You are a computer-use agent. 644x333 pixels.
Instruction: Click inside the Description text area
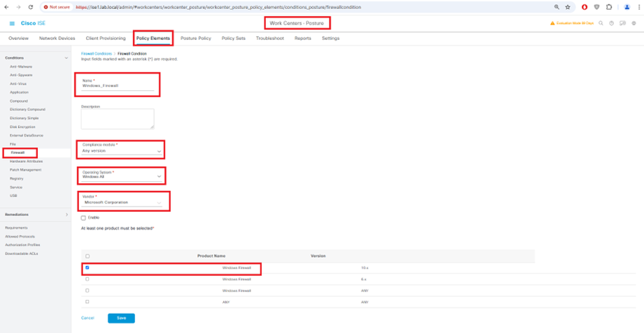(x=118, y=119)
